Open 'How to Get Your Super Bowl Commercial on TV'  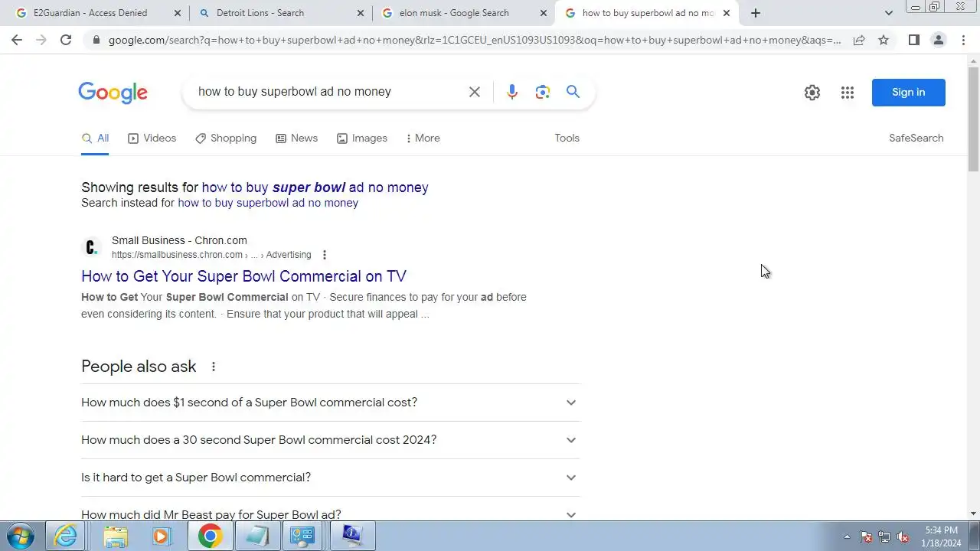click(243, 276)
